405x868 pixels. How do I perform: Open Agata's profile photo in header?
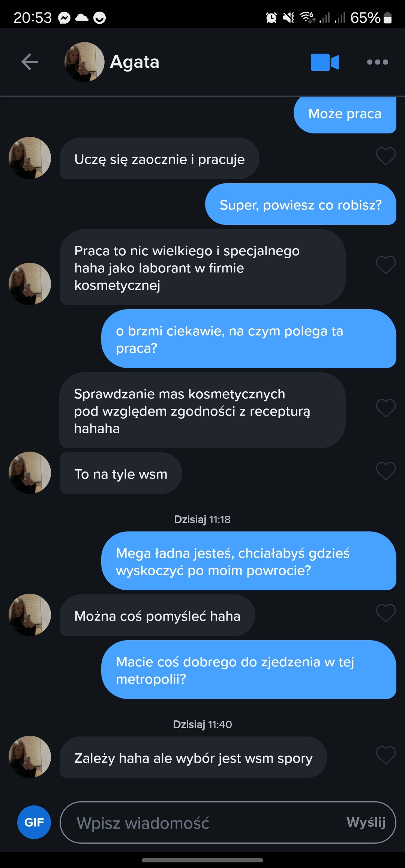(x=84, y=62)
